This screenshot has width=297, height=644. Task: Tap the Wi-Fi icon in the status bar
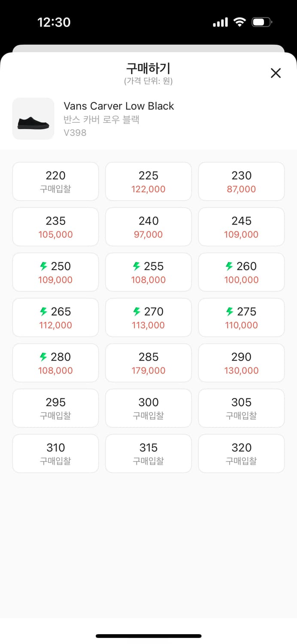coord(239,22)
